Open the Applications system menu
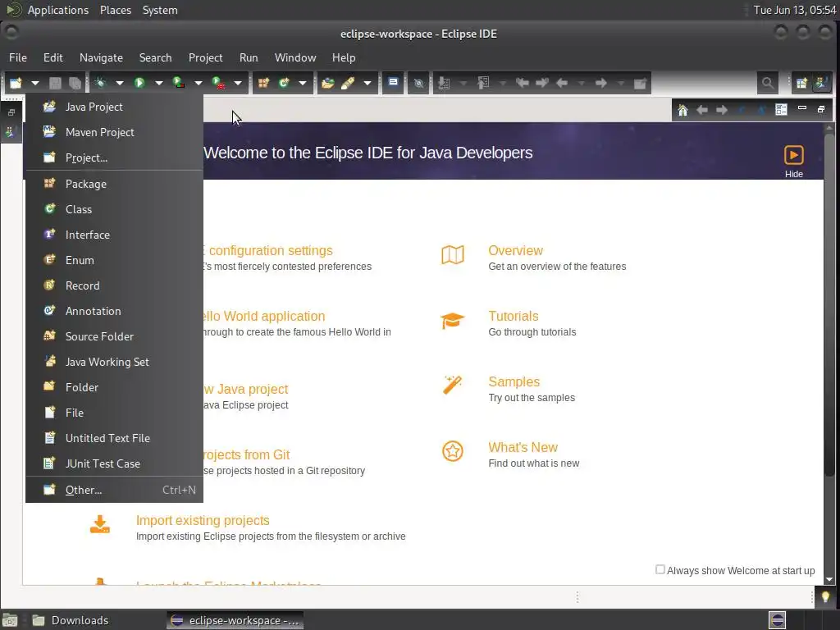Viewport: 840px width, 630px height. 58,10
